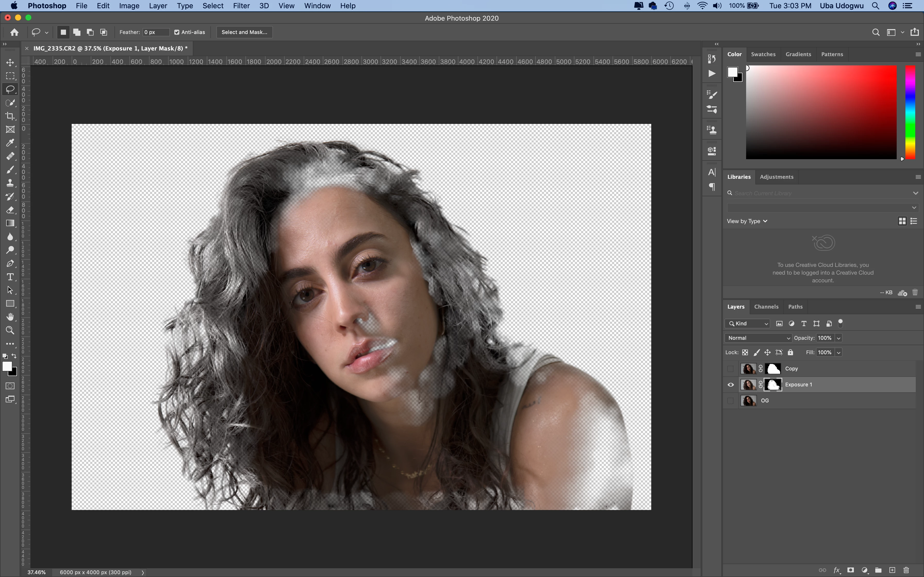This screenshot has width=924, height=577.
Task: Click the Feather input field
Action: click(x=156, y=32)
